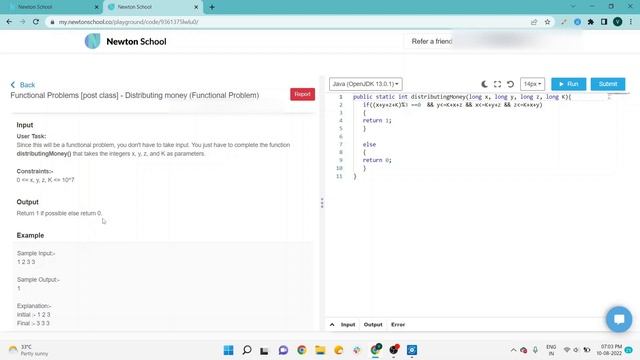Reset code with the undo arrow icon
The width and height of the screenshot is (640, 360).
pos(510,84)
